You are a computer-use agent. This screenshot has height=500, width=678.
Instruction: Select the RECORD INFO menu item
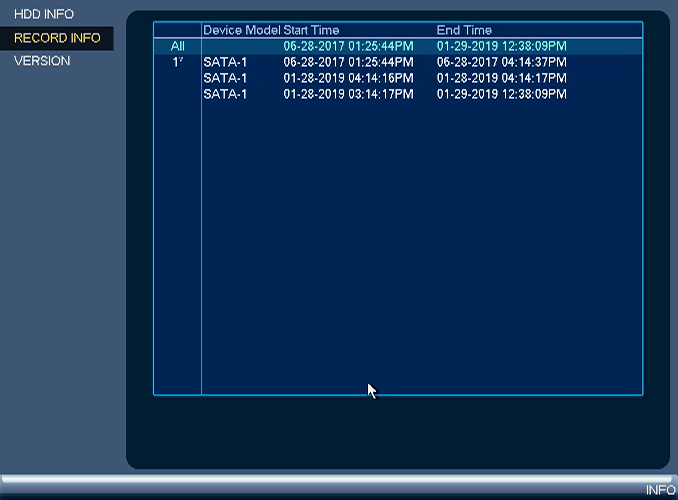click(x=57, y=38)
